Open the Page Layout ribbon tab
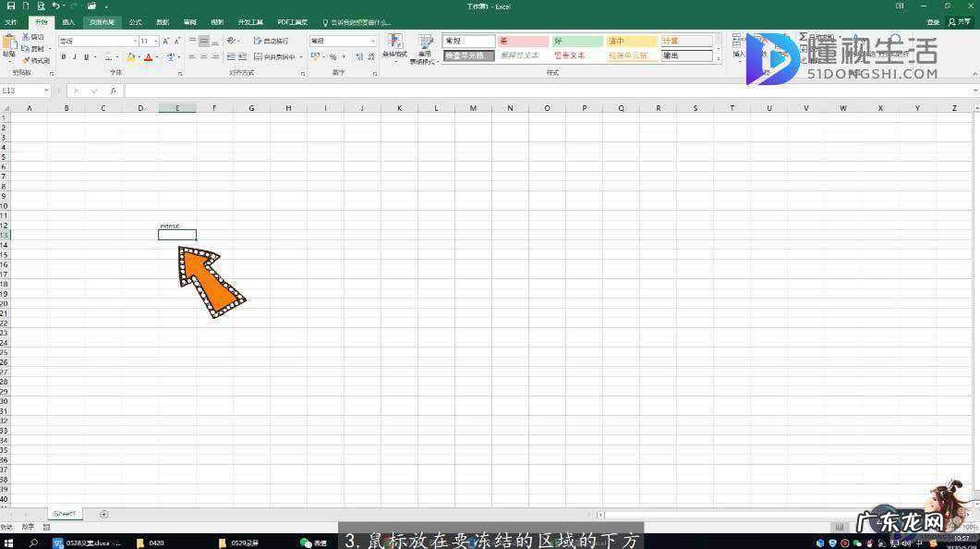The width and height of the screenshot is (980, 549). coord(102,21)
